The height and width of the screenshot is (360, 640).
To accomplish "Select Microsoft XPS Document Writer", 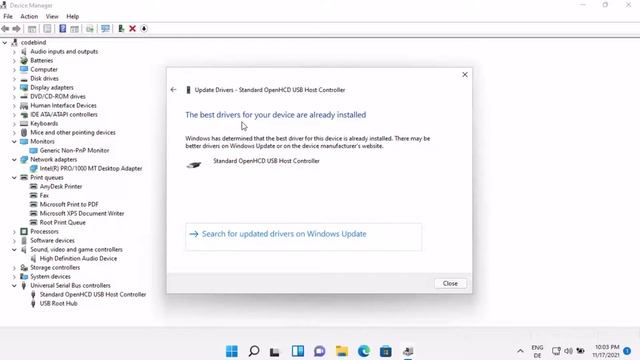I will pos(82,213).
